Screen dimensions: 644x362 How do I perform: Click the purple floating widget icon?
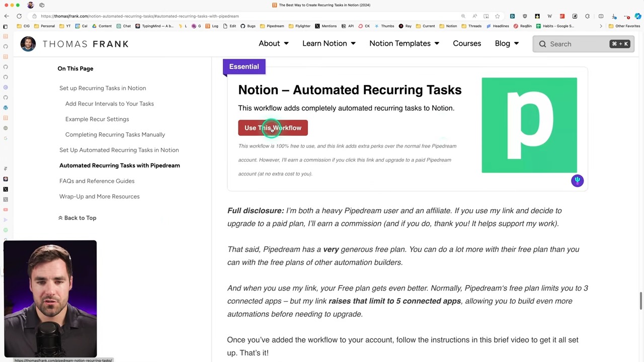click(x=577, y=180)
